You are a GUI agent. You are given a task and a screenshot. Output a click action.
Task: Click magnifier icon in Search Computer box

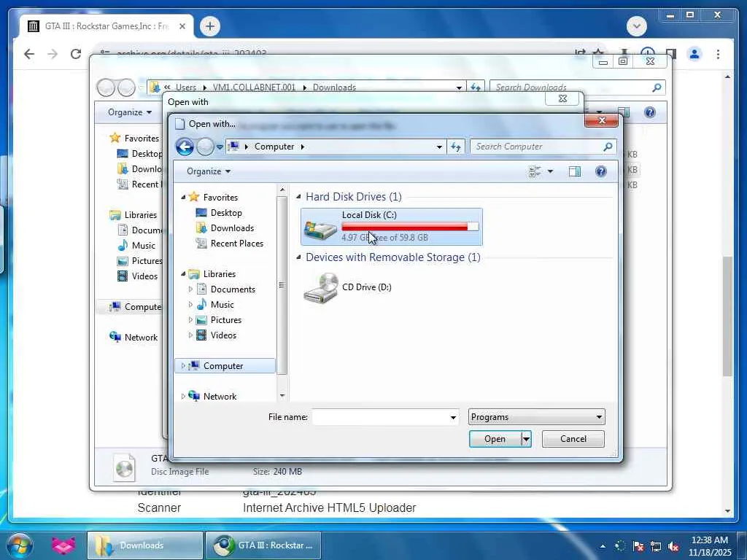tap(608, 147)
